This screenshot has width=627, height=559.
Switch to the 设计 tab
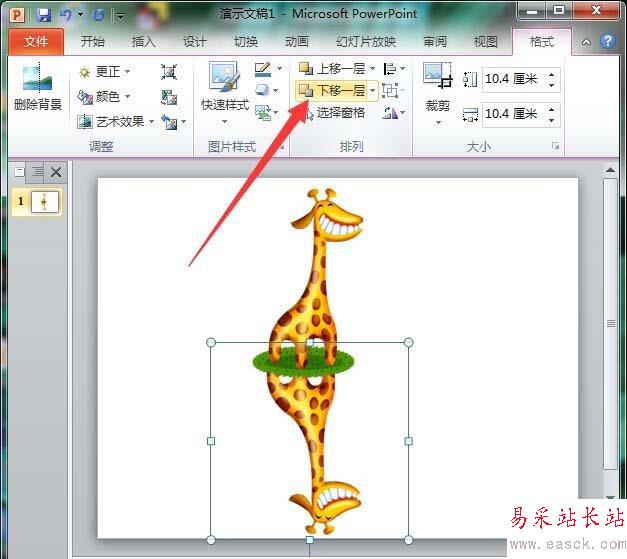coord(195,41)
